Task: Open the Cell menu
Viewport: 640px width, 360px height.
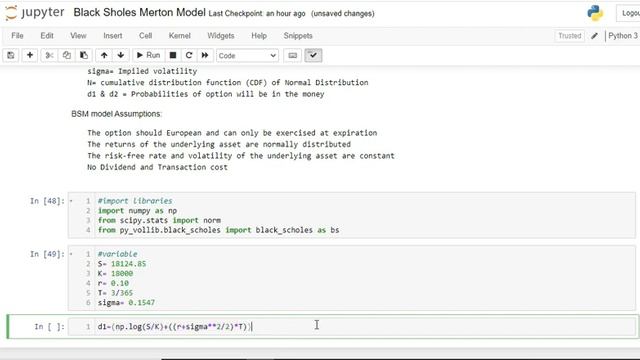Action: [x=145, y=36]
